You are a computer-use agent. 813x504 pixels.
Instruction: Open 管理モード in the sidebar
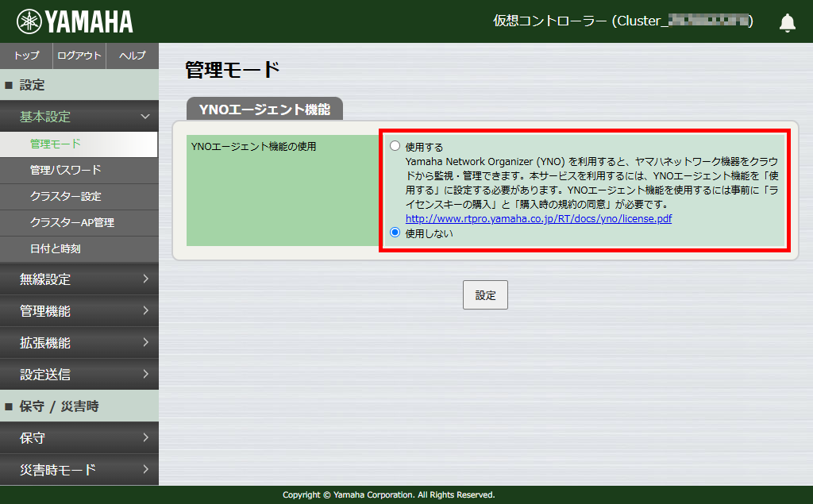(79, 144)
